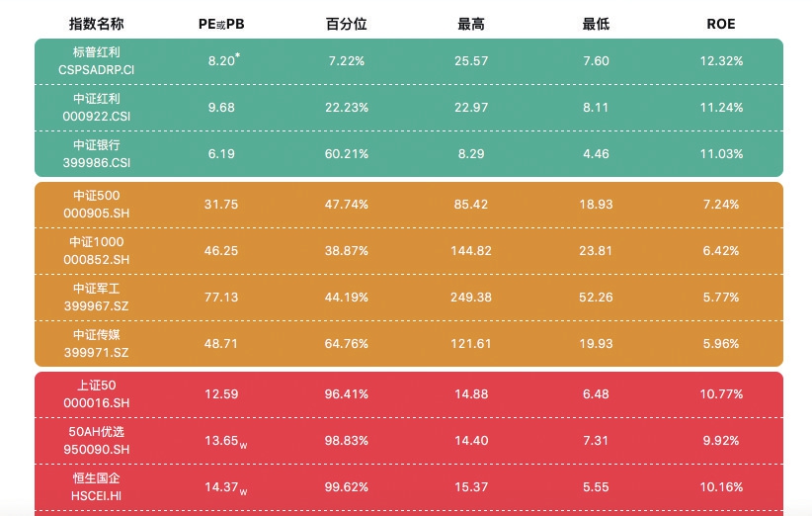Viewport: 812px width, 516px height.
Task: Select the 中证军工 399967.SZ index name
Action: (x=97, y=298)
